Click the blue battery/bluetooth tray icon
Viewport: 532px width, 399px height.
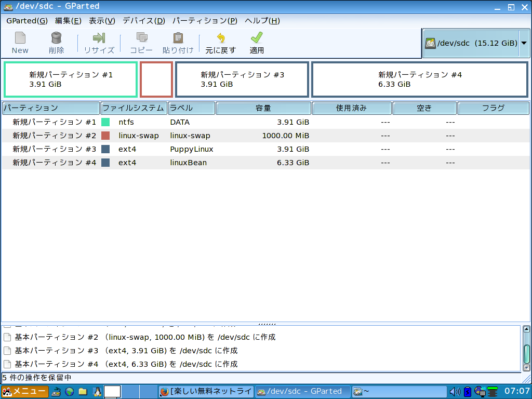(x=468, y=392)
